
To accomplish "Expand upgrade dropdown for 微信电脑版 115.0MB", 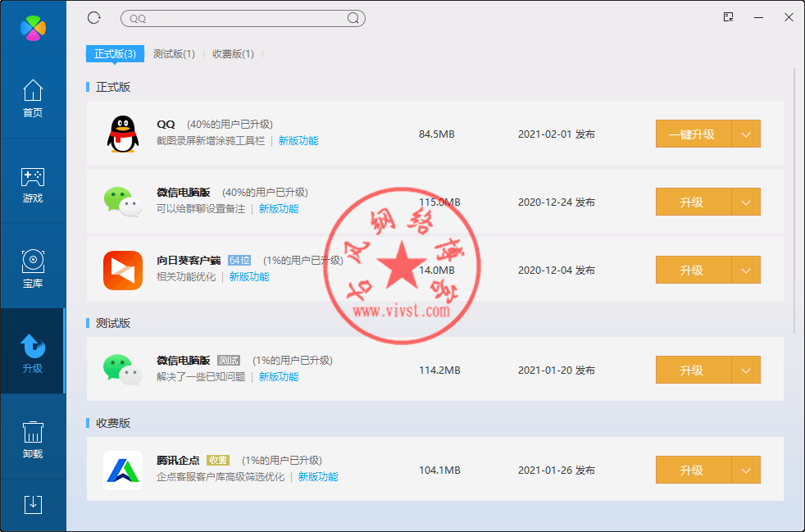I will [x=746, y=202].
